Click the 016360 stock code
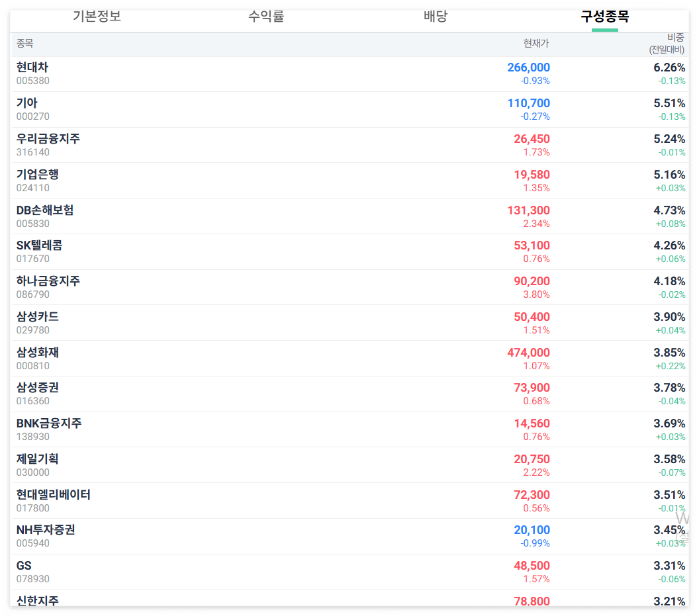Image resolution: width=699 pixels, height=616 pixels. pyautogui.click(x=33, y=401)
